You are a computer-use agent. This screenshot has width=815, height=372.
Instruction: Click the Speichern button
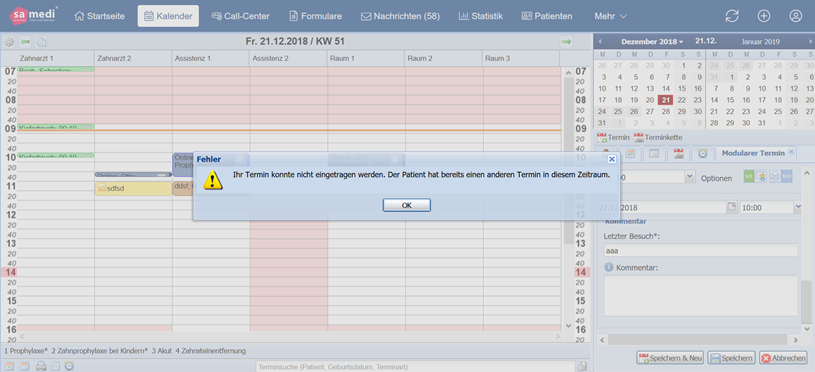coord(731,358)
